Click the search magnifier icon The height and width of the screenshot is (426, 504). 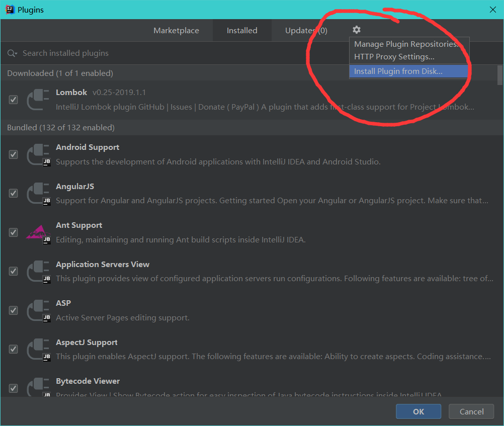[12, 53]
